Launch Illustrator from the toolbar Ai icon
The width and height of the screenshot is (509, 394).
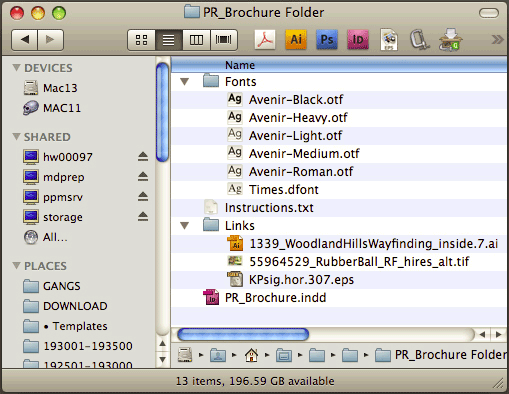[296, 40]
